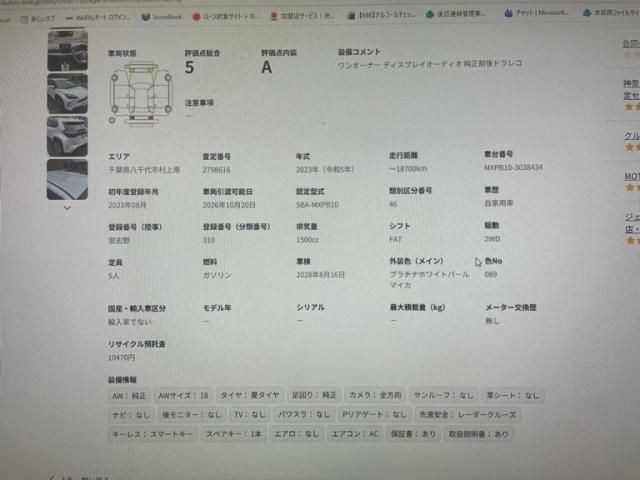The height and width of the screenshot is (480, 640).
Task: Click overall rating score 5
Action: (189, 67)
